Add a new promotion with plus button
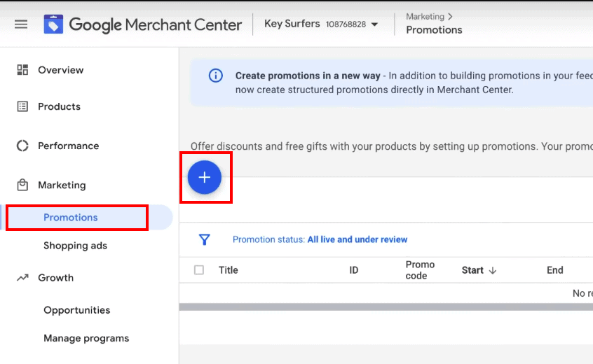This screenshot has width=593, height=364. click(x=205, y=177)
